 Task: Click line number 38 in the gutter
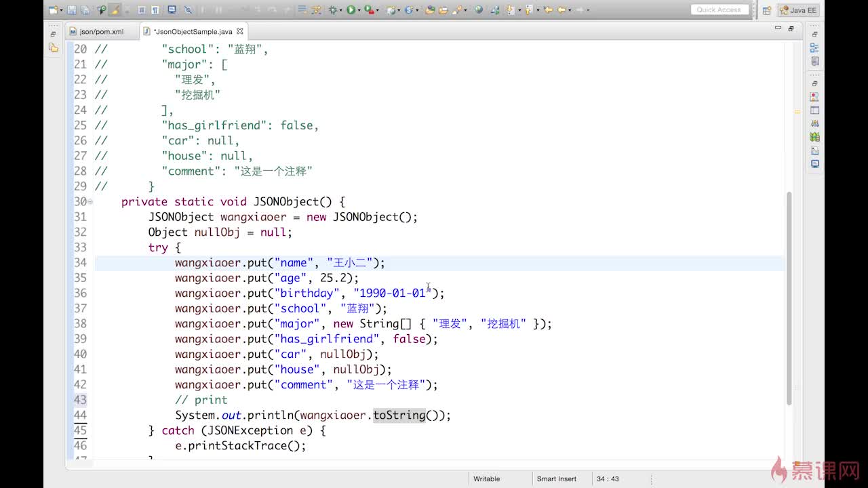click(x=80, y=324)
